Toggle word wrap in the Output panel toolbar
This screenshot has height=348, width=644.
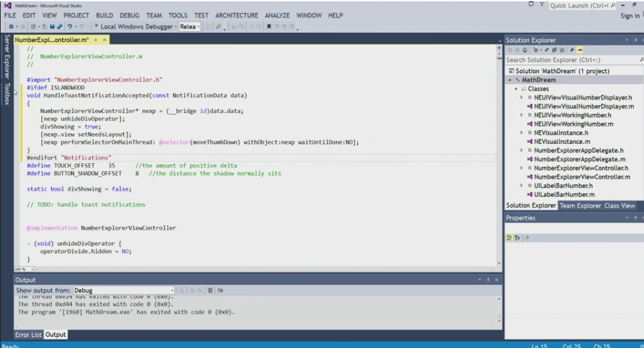pyautogui.click(x=220, y=290)
